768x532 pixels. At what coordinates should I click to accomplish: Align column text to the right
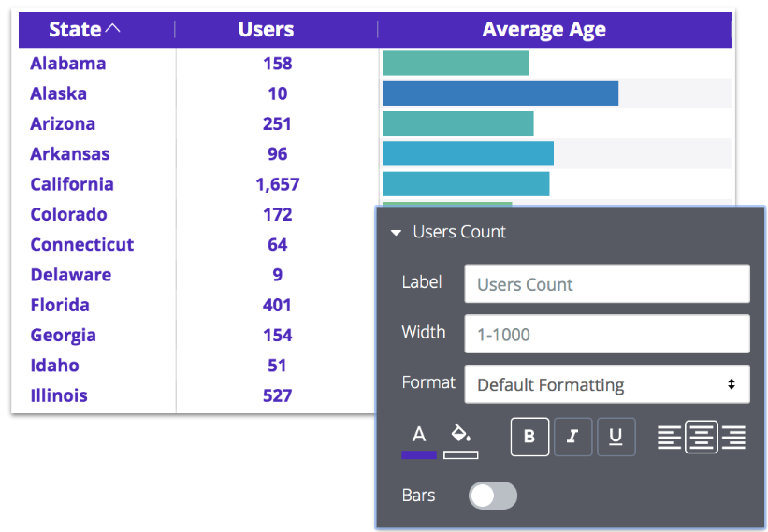click(x=733, y=437)
